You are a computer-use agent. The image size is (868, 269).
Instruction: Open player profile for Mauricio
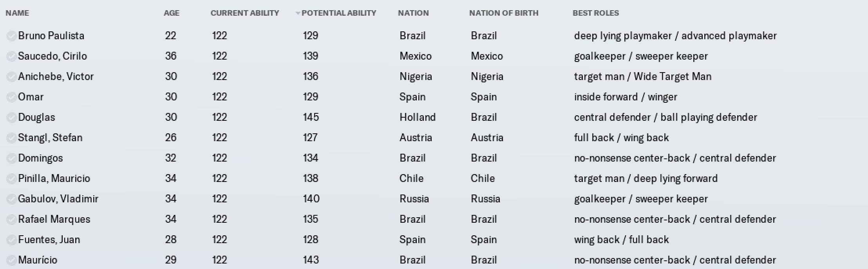(x=38, y=260)
